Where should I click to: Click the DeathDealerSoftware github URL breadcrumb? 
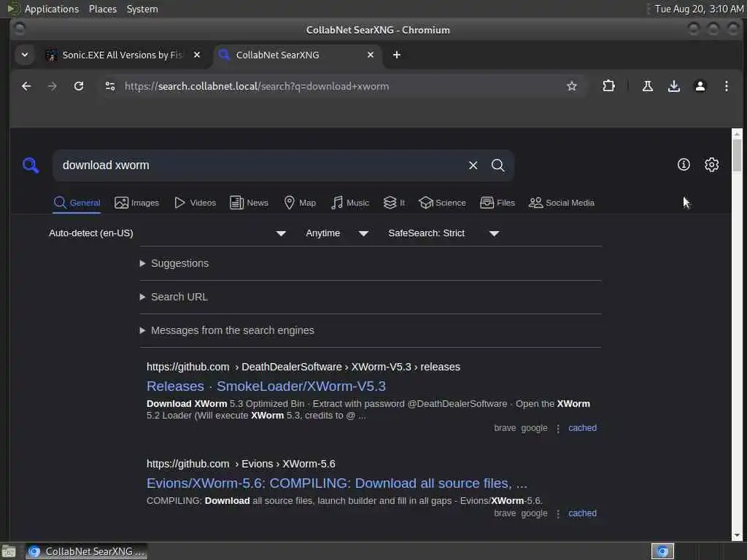tap(303, 367)
